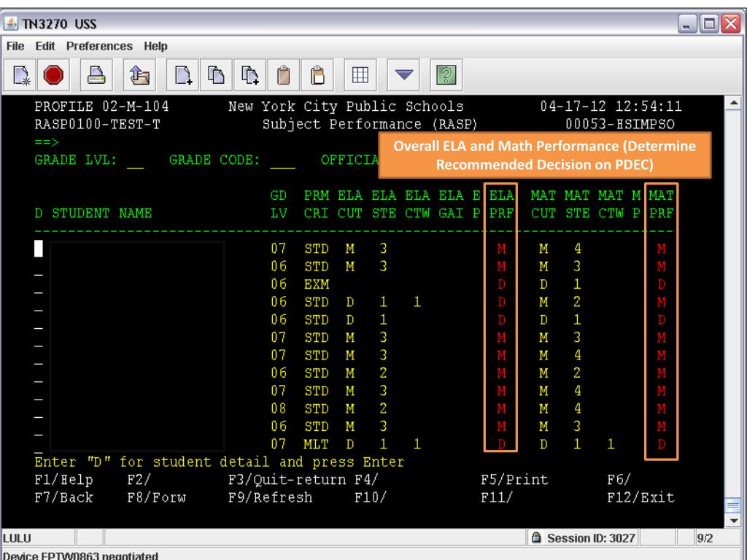Click the clipboard with white sheet icon
The height and width of the screenshot is (560, 747).
point(317,75)
